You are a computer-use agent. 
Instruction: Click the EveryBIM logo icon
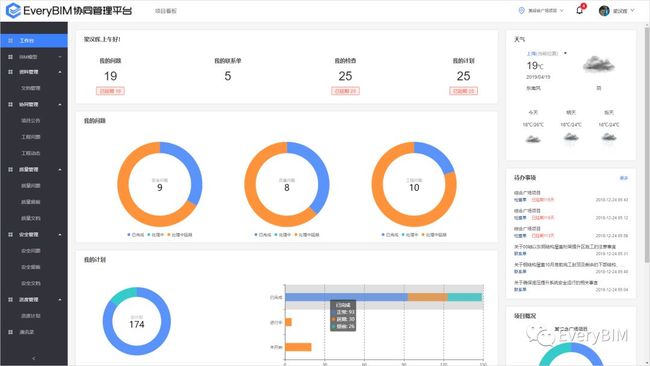13,10
